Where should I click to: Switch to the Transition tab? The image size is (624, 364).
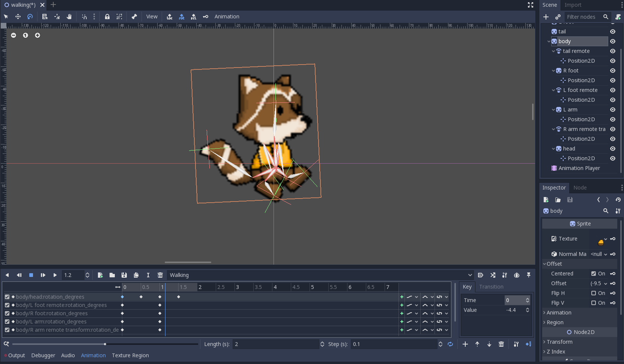pyautogui.click(x=491, y=287)
